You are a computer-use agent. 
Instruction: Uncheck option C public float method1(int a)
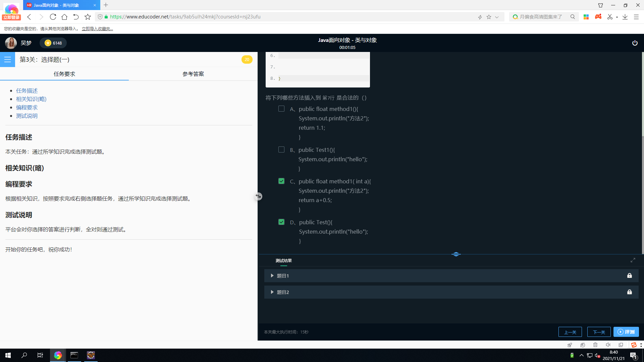tap(281, 181)
